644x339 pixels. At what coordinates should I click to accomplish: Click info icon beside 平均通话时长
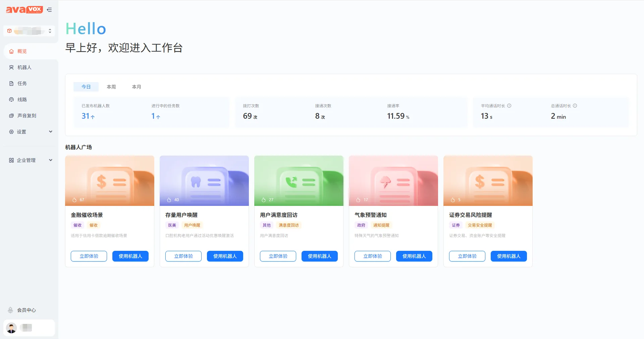point(509,106)
